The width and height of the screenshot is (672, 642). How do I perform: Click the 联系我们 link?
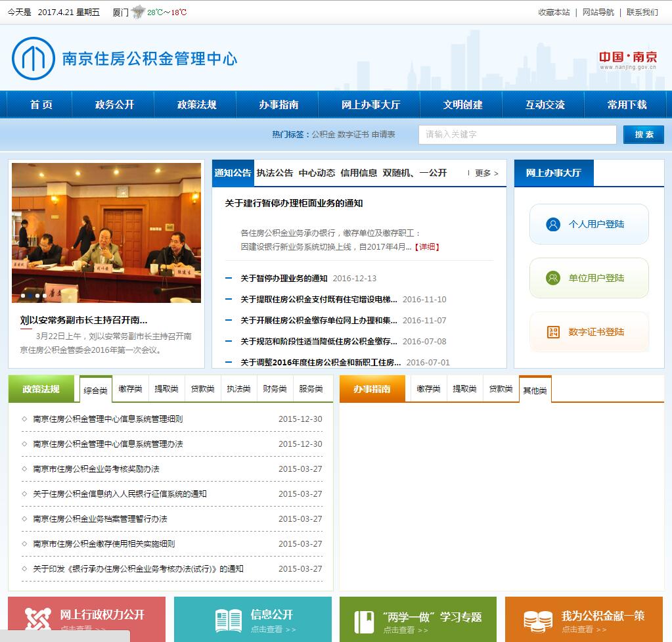click(642, 12)
